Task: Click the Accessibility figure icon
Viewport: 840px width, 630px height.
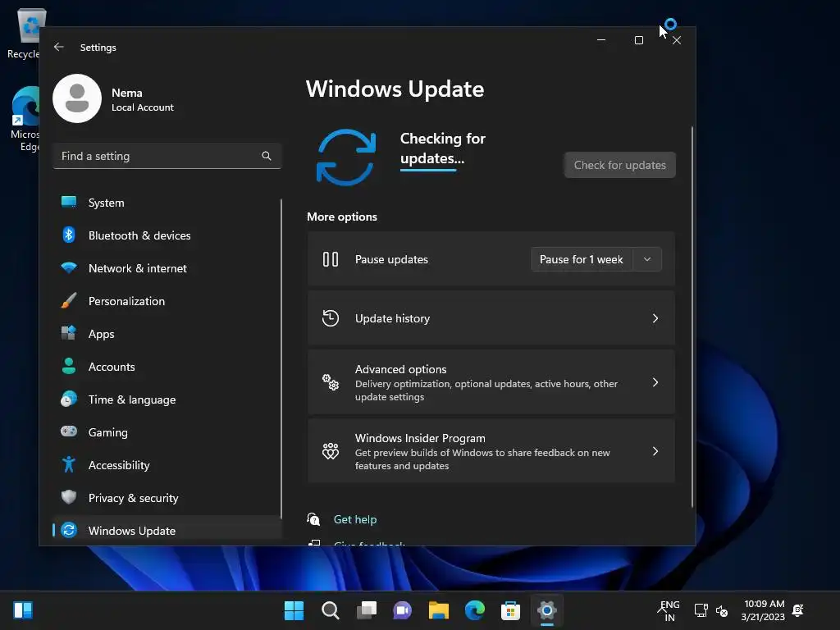Action: pos(69,464)
